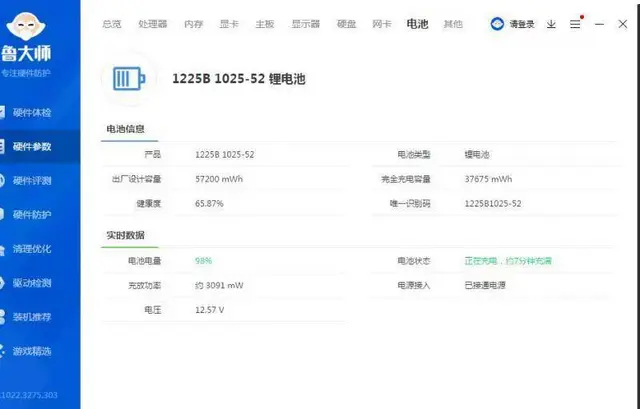Open 驱动检测 in the sidebar
This screenshot has height=409, width=640.
pyautogui.click(x=32, y=283)
